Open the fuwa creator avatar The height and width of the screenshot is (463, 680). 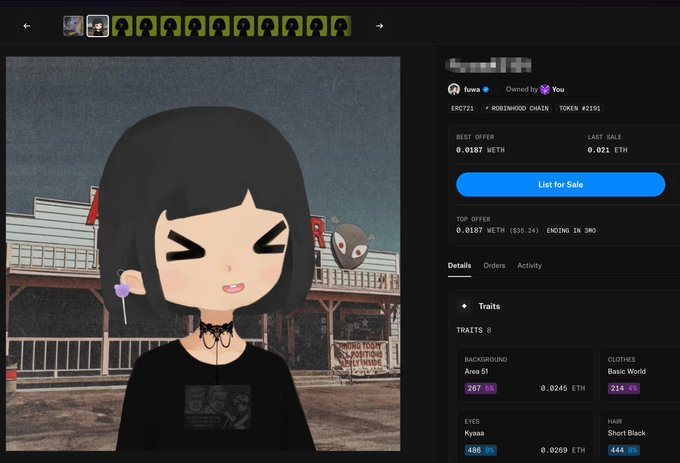tap(454, 89)
